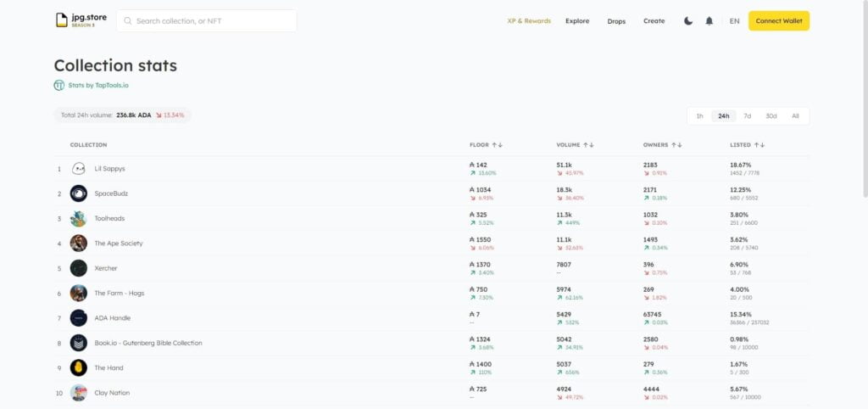Select the All time range
Image resolution: width=868 pixels, height=409 pixels.
[x=795, y=116]
